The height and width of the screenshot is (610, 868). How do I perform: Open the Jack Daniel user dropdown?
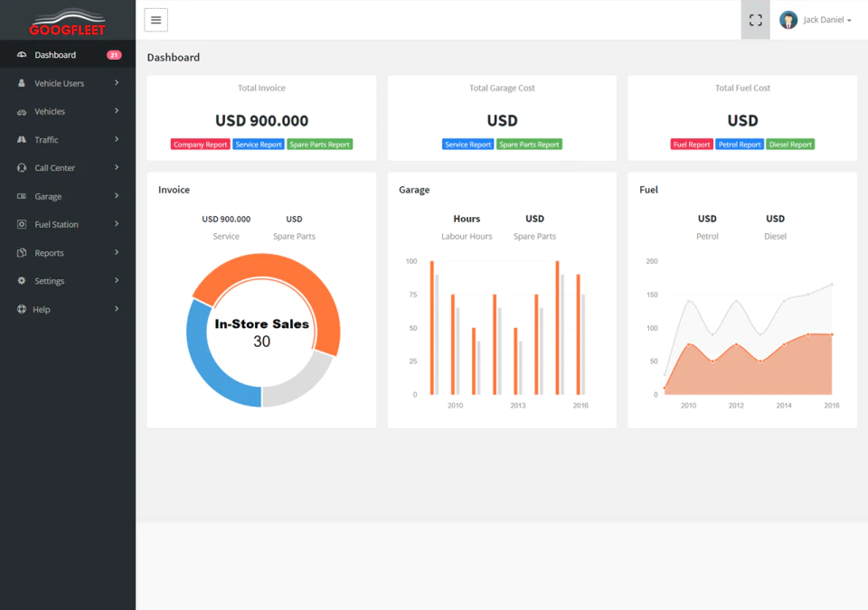pyautogui.click(x=827, y=20)
